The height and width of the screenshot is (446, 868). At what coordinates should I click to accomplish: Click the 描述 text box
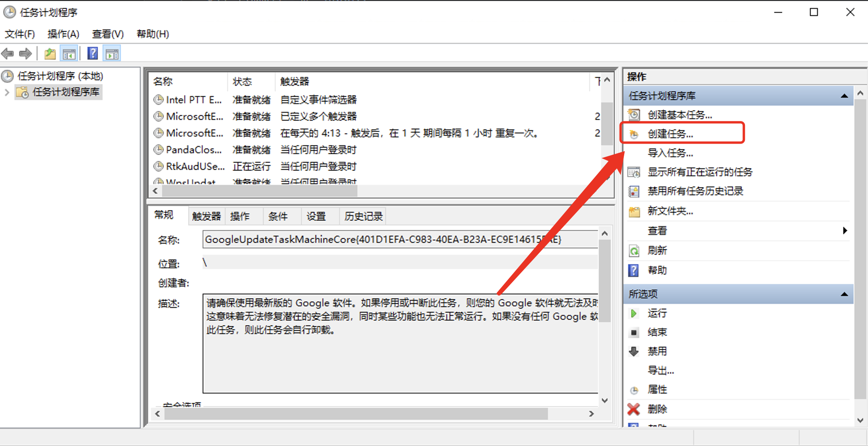pyautogui.click(x=400, y=344)
